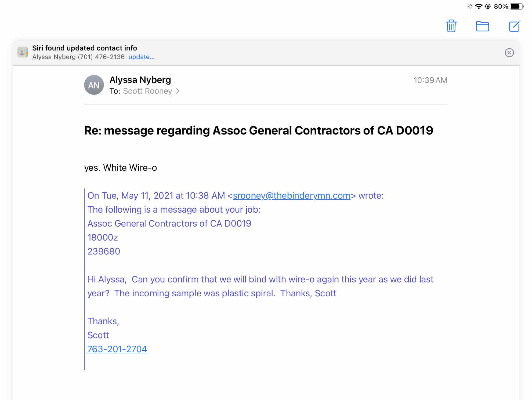Viewport: 532px width, 400px height.
Task: Tap the battery indicator in status bar
Action: pyautogui.click(x=516, y=6)
